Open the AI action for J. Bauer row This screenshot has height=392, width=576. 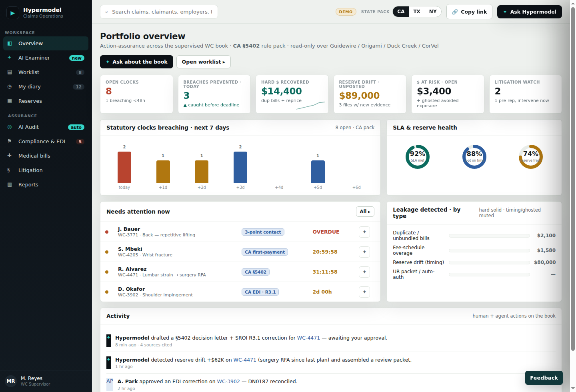[x=364, y=232]
